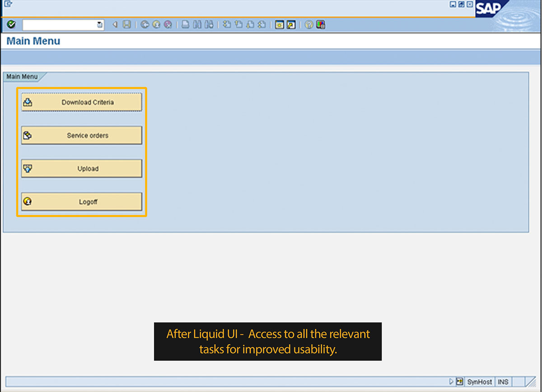Open Help with the question mark icon
This screenshot has height=392, width=542.
coord(309,25)
